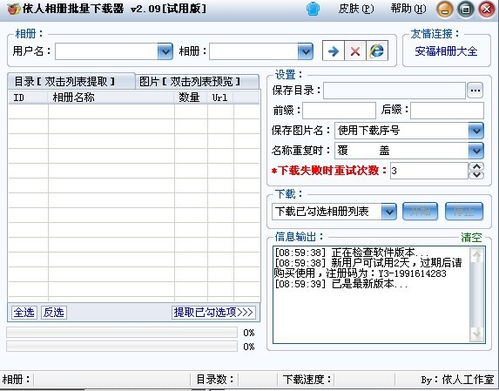Click the info output scrollbar down arrow

pyautogui.click(x=477, y=333)
